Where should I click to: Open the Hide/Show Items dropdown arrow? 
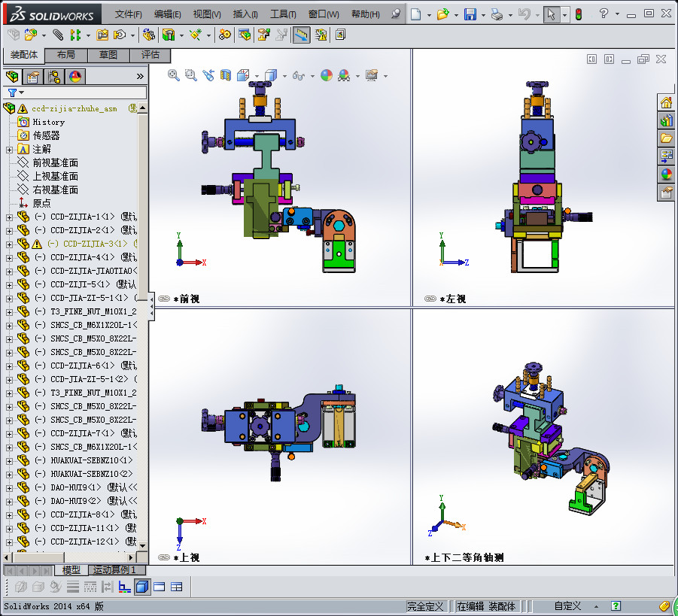click(x=312, y=76)
